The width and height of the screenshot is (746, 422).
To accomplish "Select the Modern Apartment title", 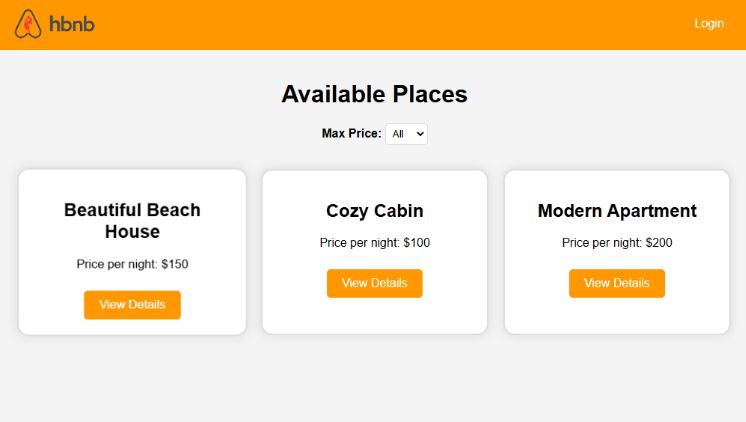I will (x=617, y=211).
